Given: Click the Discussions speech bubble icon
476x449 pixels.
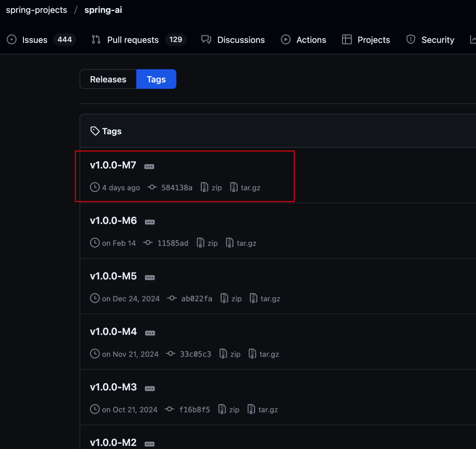Looking at the screenshot, I should coord(206,40).
